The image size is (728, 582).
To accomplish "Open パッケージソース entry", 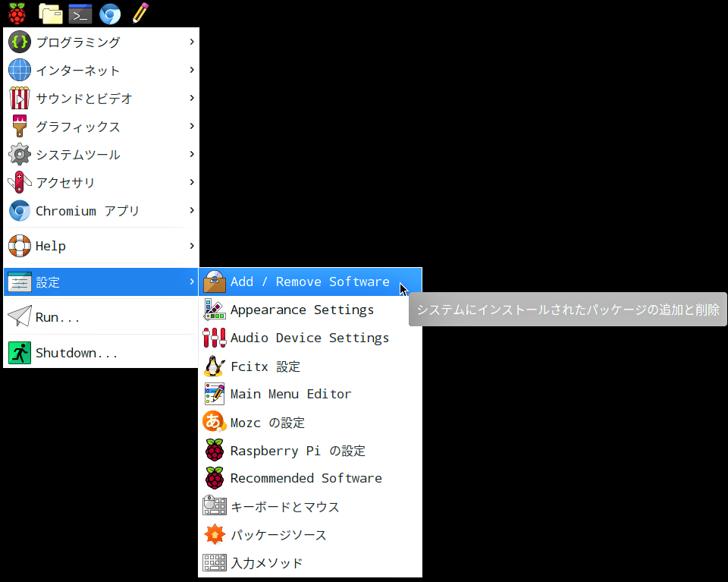I will 310,534.
